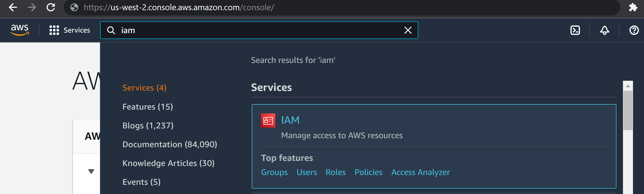
Task: Open the CloudShell terminal icon
Action: (575, 30)
